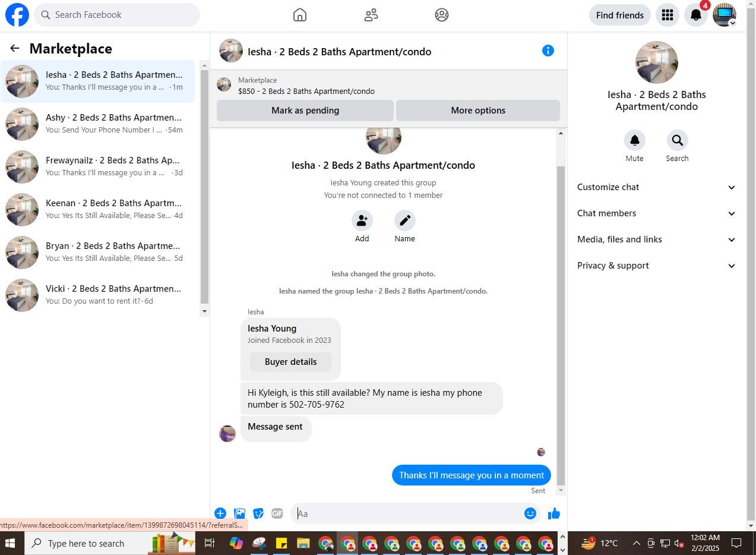Launch Copilot from the taskbar

[x=236, y=543]
